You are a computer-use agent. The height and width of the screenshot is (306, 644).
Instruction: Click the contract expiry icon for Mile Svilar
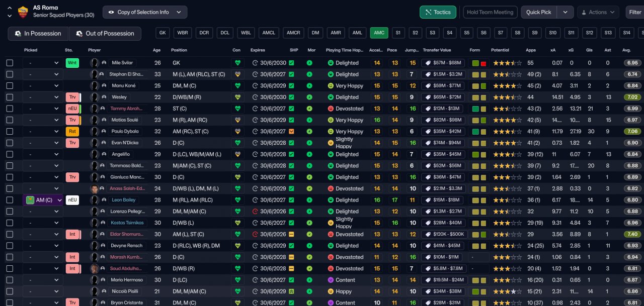255,63
